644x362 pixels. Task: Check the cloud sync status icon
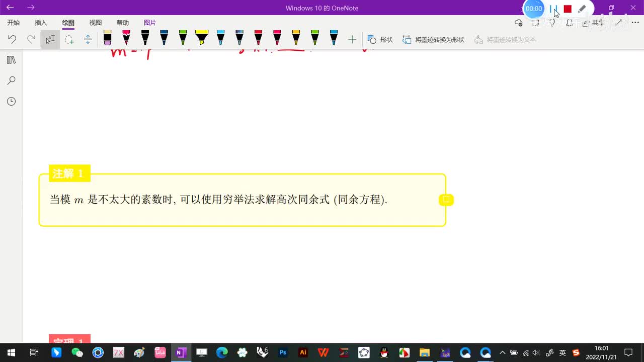[x=519, y=23]
